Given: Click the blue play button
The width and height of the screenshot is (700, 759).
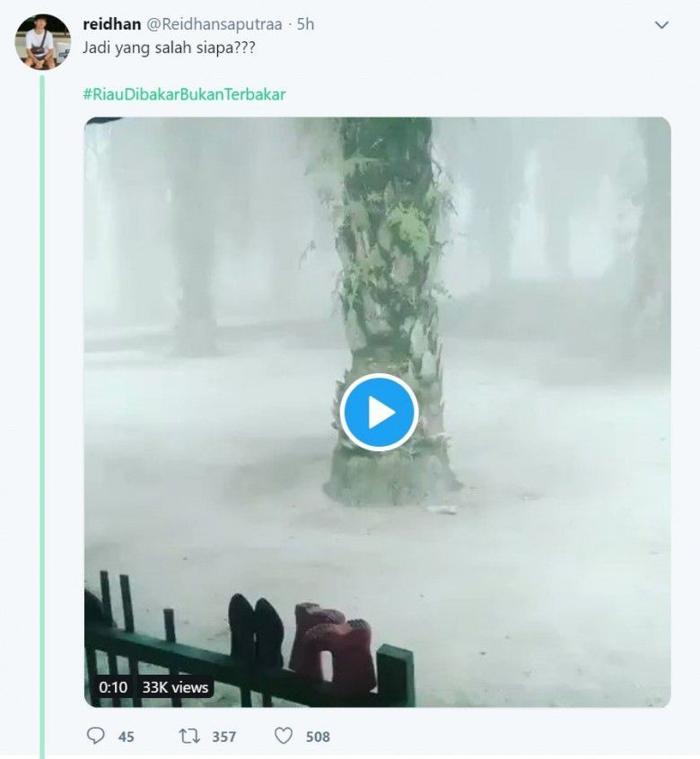Looking at the screenshot, I should click(378, 410).
